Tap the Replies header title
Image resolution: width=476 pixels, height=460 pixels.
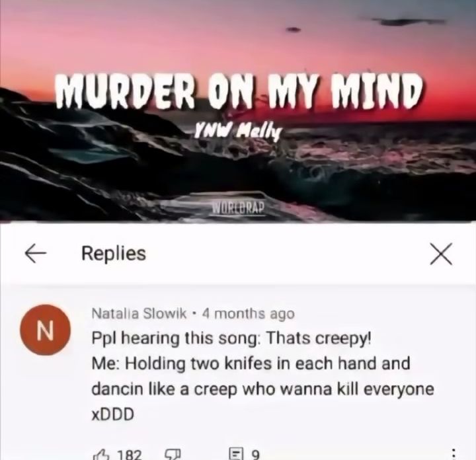pyautogui.click(x=114, y=253)
